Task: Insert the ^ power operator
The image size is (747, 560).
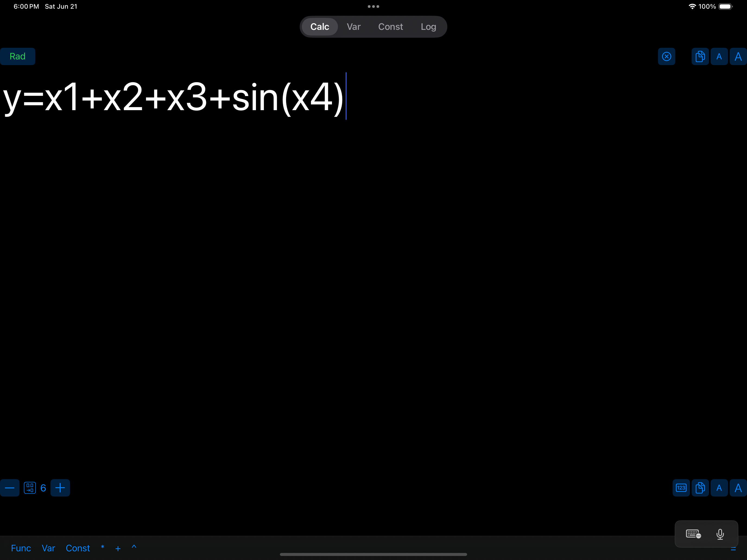Action: click(x=134, y=548)
